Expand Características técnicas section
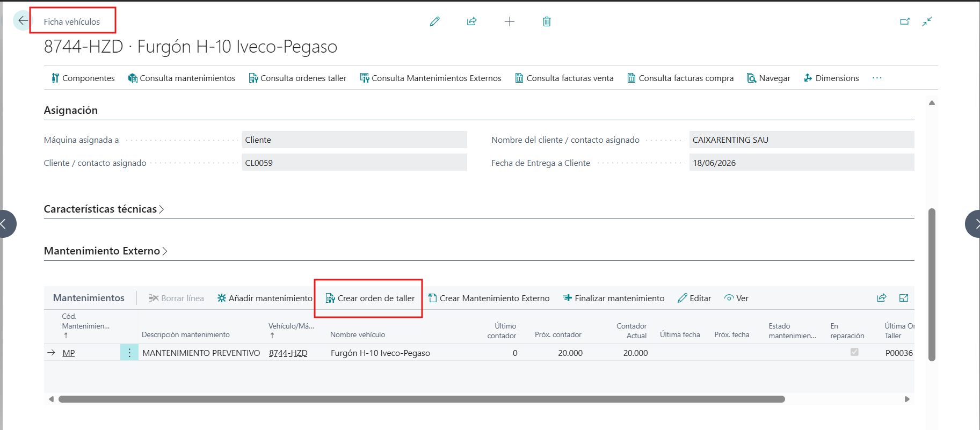Viewport: 980px width, 430px height. coord(104,209)
